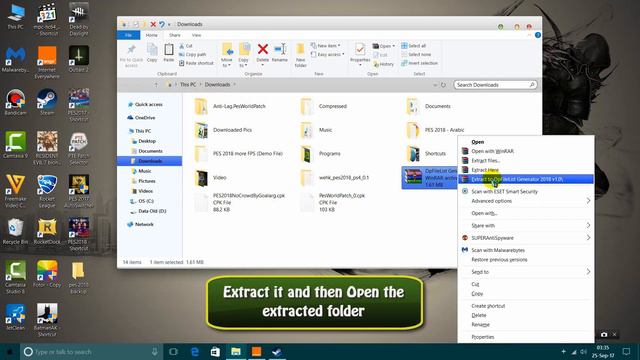Screen dimensions: 640x360
Task: Click File Explorer taskbar icon
Action: coord(236,351)
